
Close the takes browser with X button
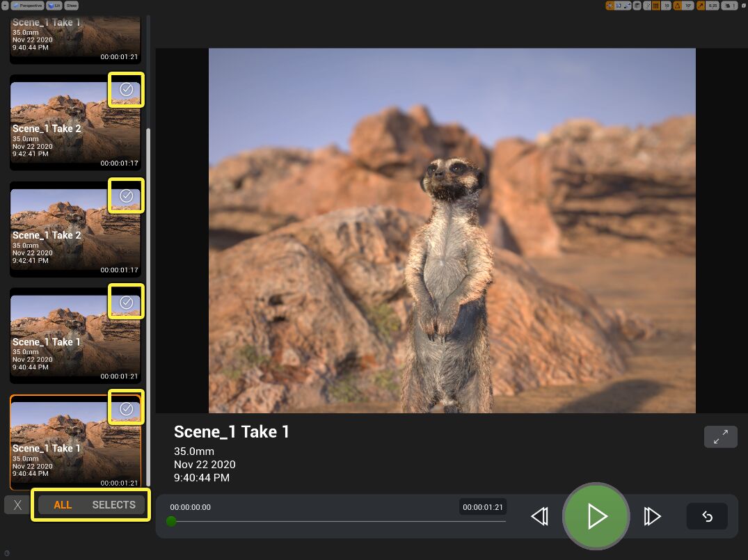click(17, 505)
